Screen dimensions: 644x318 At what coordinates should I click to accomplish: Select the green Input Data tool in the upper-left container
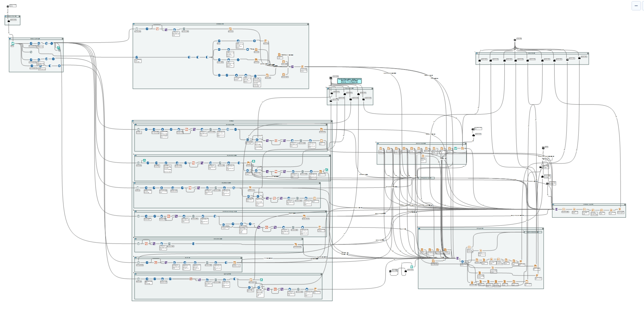point(13,44)
